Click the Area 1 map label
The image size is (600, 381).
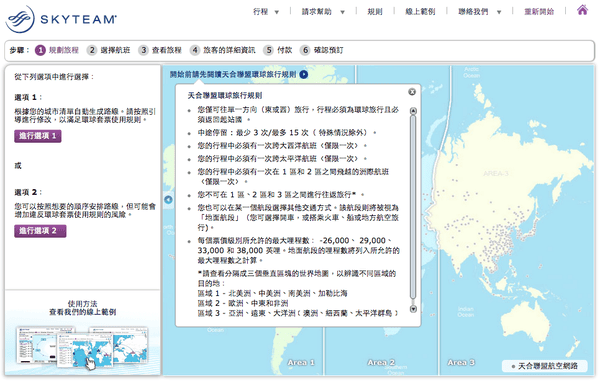(x=301, y=362)
